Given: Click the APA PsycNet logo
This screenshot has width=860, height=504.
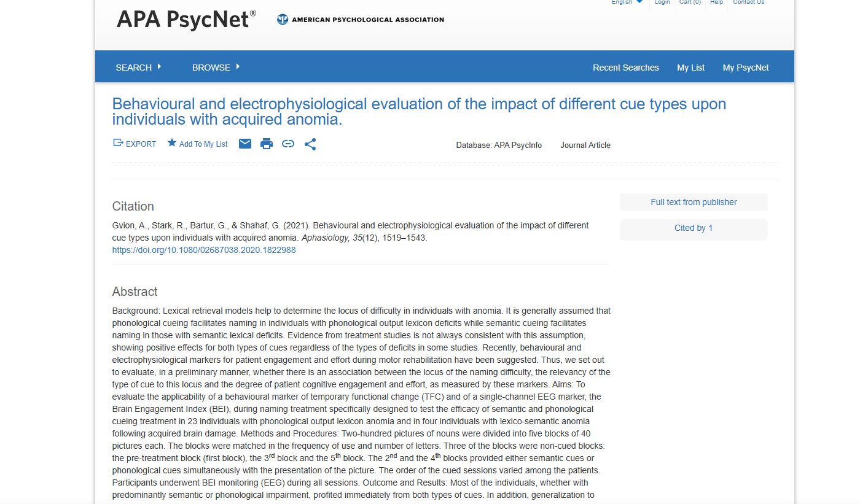Looking at the screenshot, I should pyautogui.click(x=184, y=19).
